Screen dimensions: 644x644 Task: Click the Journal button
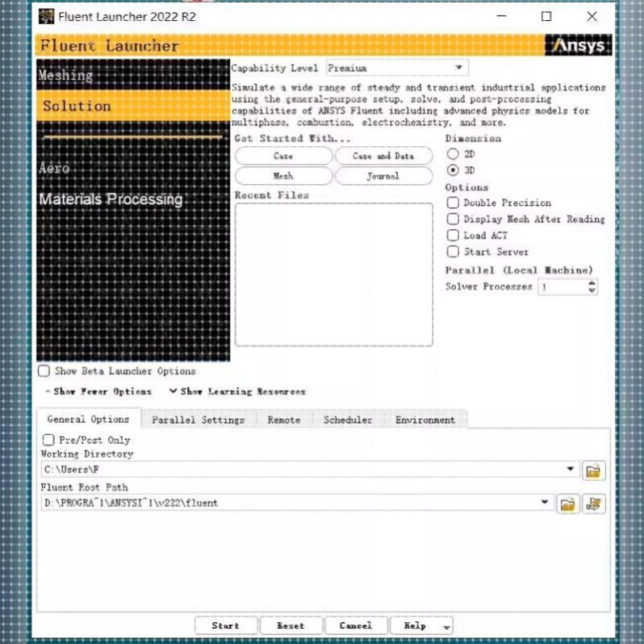(x=383, y=176)
